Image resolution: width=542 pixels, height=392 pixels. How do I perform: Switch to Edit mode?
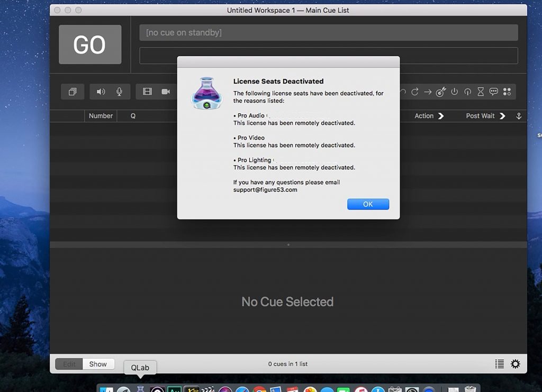[x=69, y=364]
